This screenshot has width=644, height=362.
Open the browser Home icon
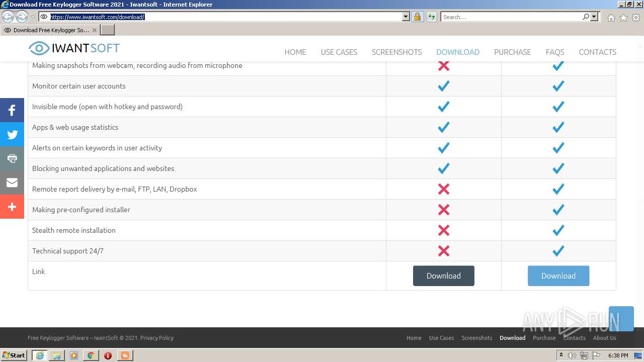click(x=611, y=18)
